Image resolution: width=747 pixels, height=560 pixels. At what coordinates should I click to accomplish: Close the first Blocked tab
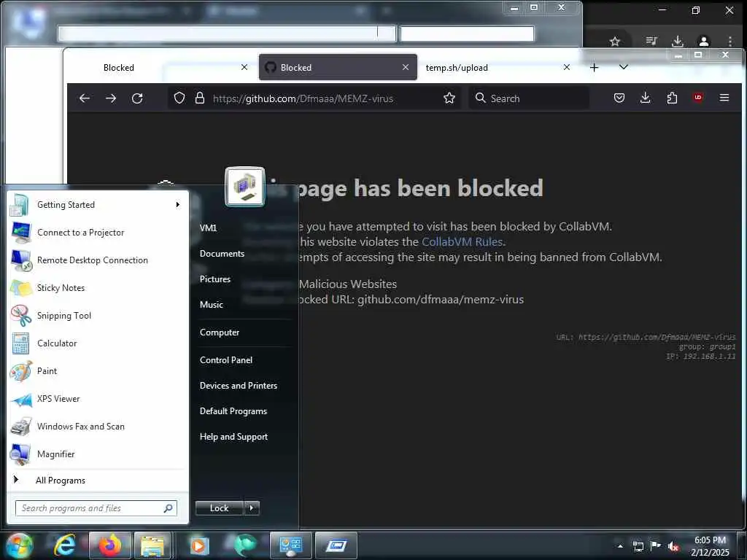pos(244,67)
